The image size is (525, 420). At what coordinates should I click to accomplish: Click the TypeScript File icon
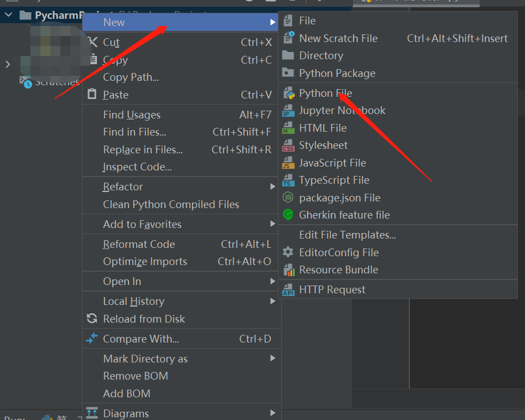point(288,180)
